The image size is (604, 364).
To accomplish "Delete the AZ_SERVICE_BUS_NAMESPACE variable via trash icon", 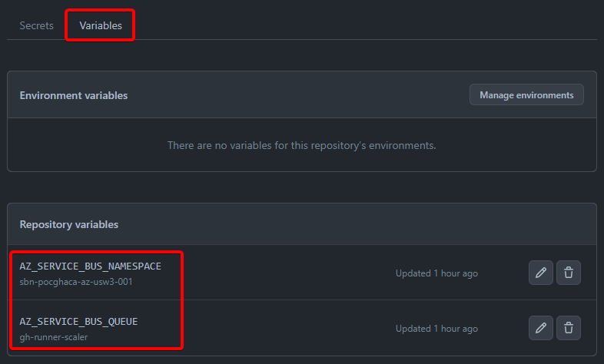I will point(569,273).
